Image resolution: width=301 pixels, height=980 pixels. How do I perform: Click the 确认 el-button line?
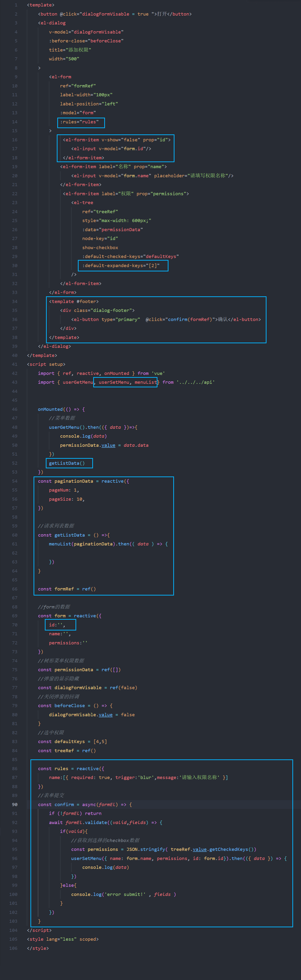click(x=166, y=320)
